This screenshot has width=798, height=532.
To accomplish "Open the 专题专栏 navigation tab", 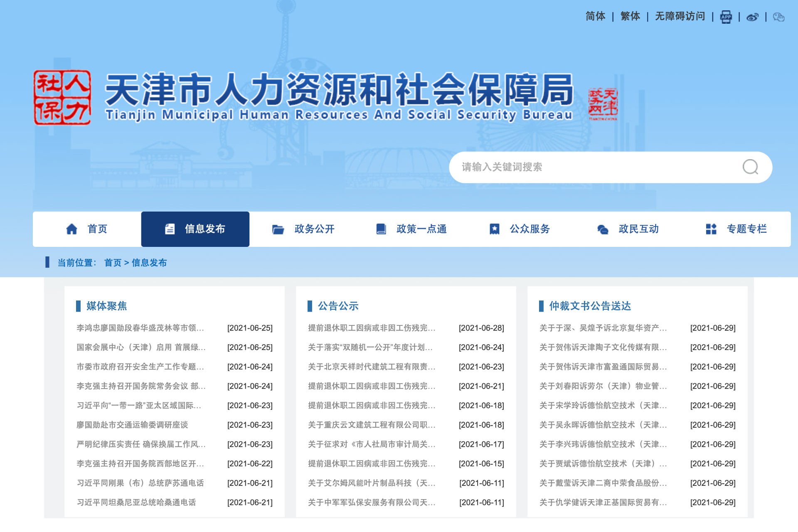I will click(736, 229).
